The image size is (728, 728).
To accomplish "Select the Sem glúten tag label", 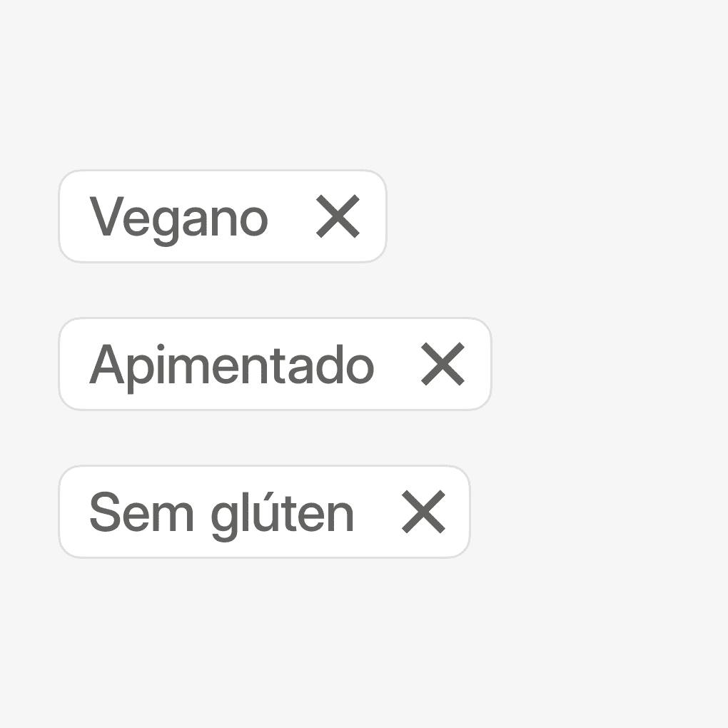I will (x=221, y=512).
